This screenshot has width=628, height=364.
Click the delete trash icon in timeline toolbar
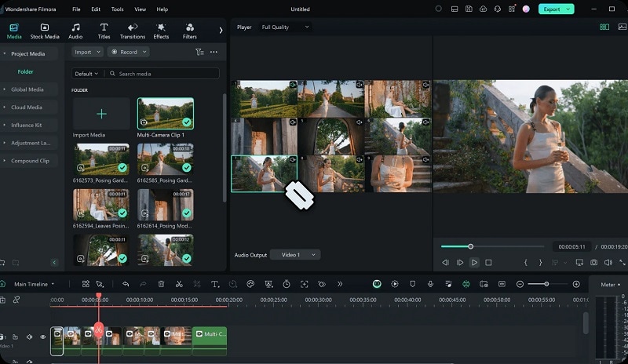[161, 284]
